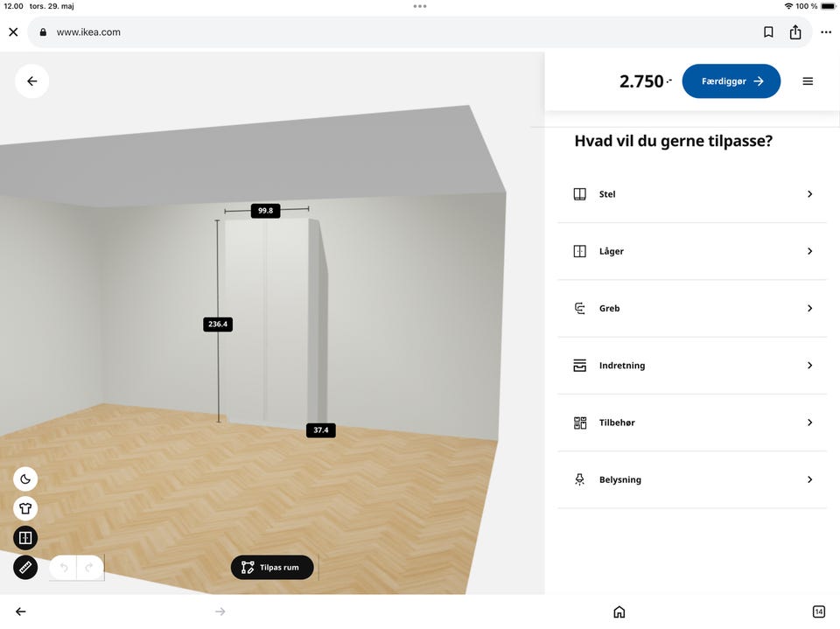
Task: Tap the three-dot multitasking indicator at top
Action: [x=420, y=6]
